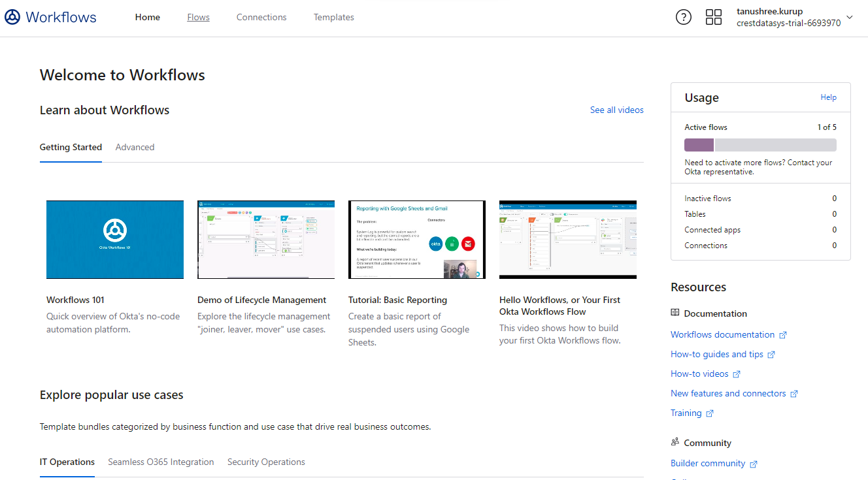Viewport: 868px width, 480px height.
Task: Open How-to guides and tips link
Action: [717, 354]
